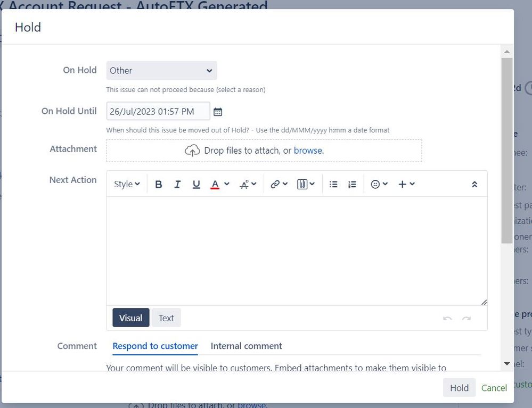Click inside the Next Action text area

[x=297, y=251]
